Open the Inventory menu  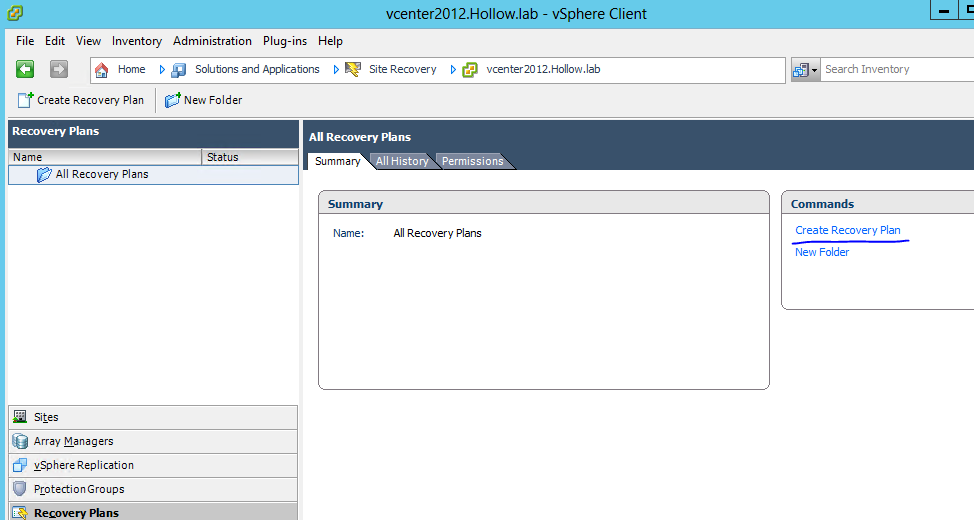coord(137,41)
